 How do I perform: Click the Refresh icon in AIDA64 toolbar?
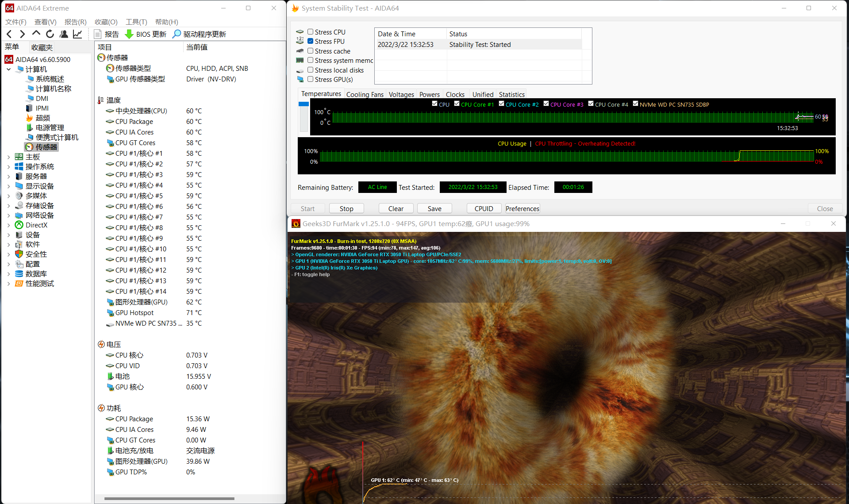pos(50,34)
